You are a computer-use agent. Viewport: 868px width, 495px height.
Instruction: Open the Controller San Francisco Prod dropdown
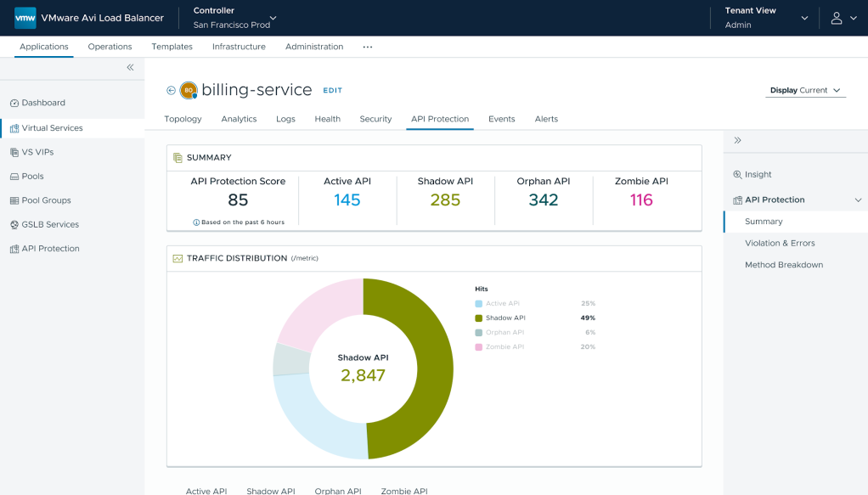tap(234, 18)
